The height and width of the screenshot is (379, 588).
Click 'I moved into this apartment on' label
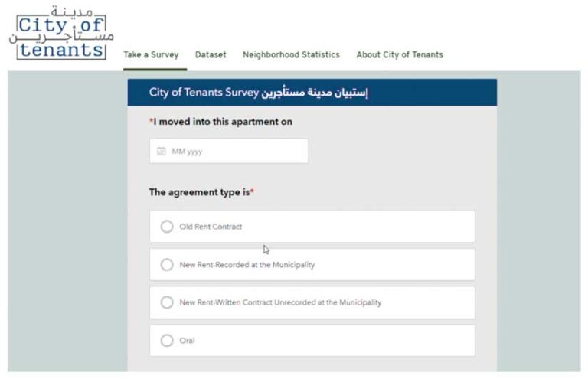pos(220,122)
